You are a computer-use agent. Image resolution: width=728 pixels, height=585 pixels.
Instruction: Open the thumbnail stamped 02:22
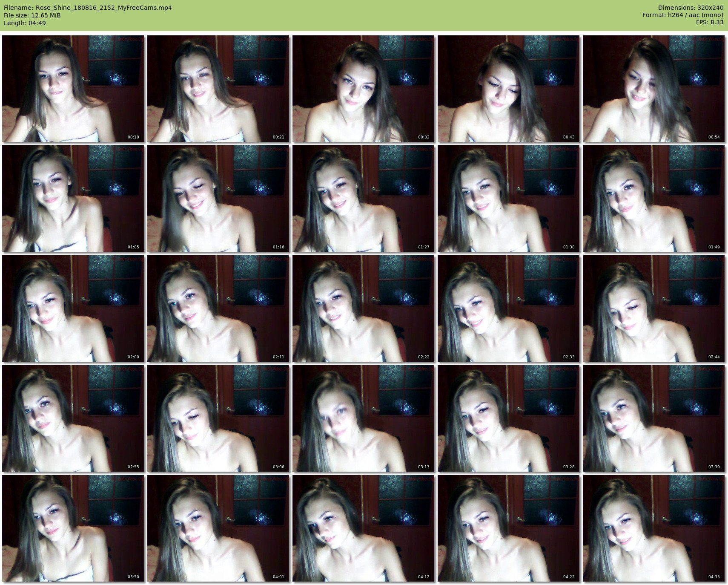coord(364,308)
